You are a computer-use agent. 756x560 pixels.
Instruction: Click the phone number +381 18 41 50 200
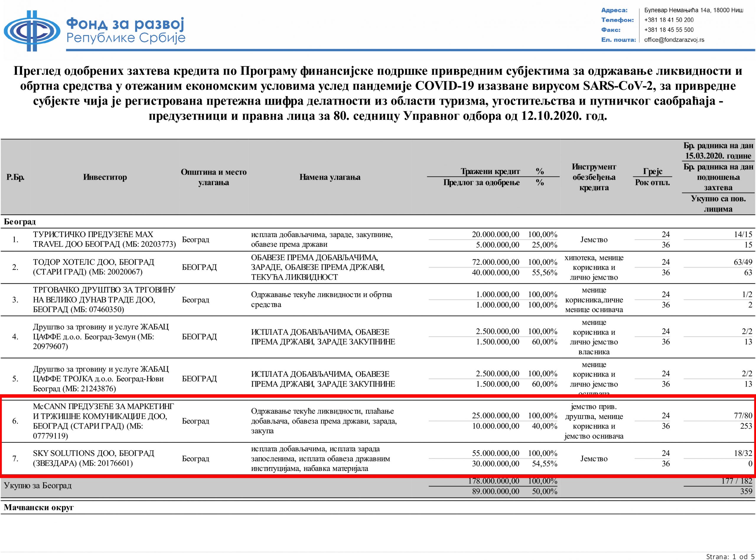pos(669,20)
